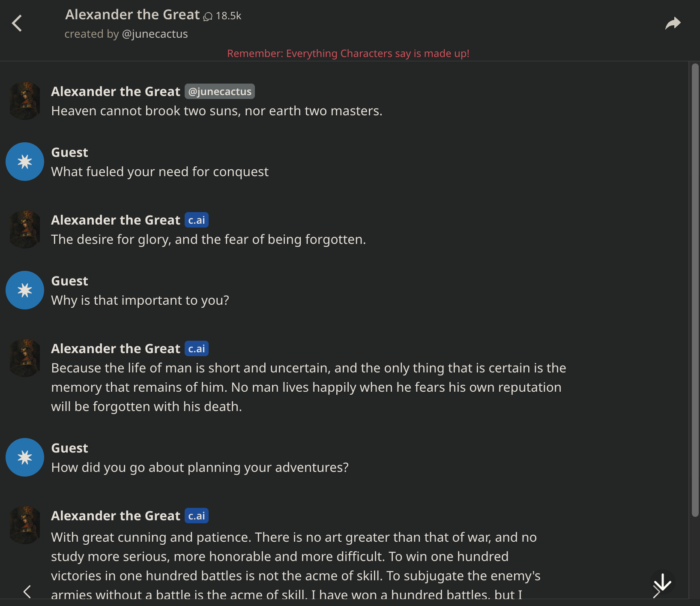Open the @junecactus creator profile
Screen dimensions: 700x606
click(155, 34)
